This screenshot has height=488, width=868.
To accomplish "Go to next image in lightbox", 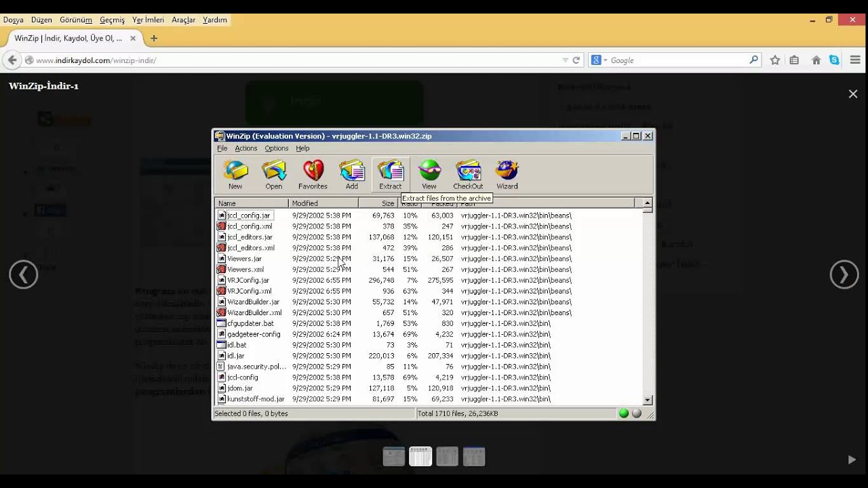I will pos(844,274).
